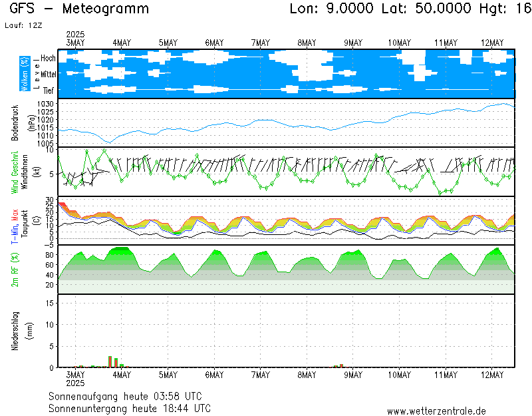This screenshot has height=416, width=532.
Task: Click the 'Niederschlag' axis label
Action: pyautogui.click(x=15, y=331)
